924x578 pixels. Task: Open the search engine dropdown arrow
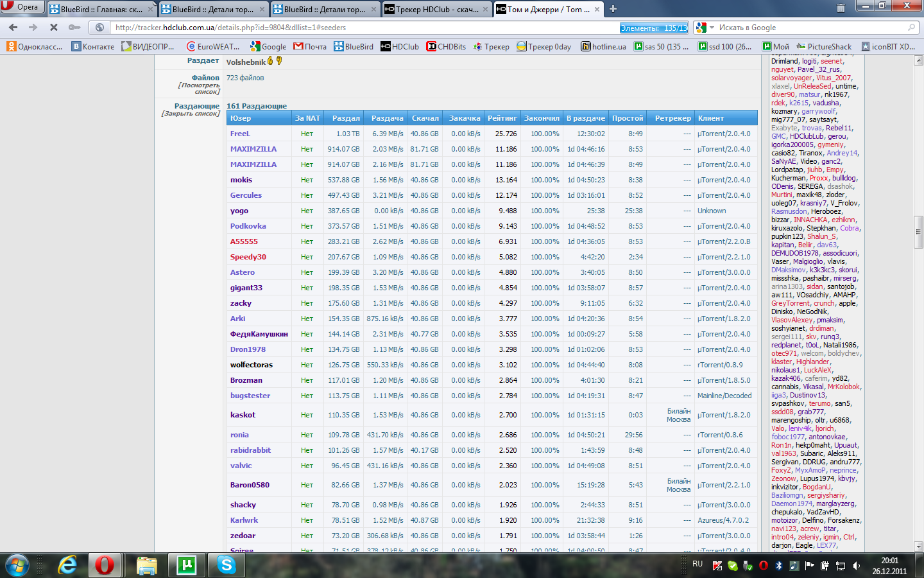pyautogui.click(x=712, y=28)
